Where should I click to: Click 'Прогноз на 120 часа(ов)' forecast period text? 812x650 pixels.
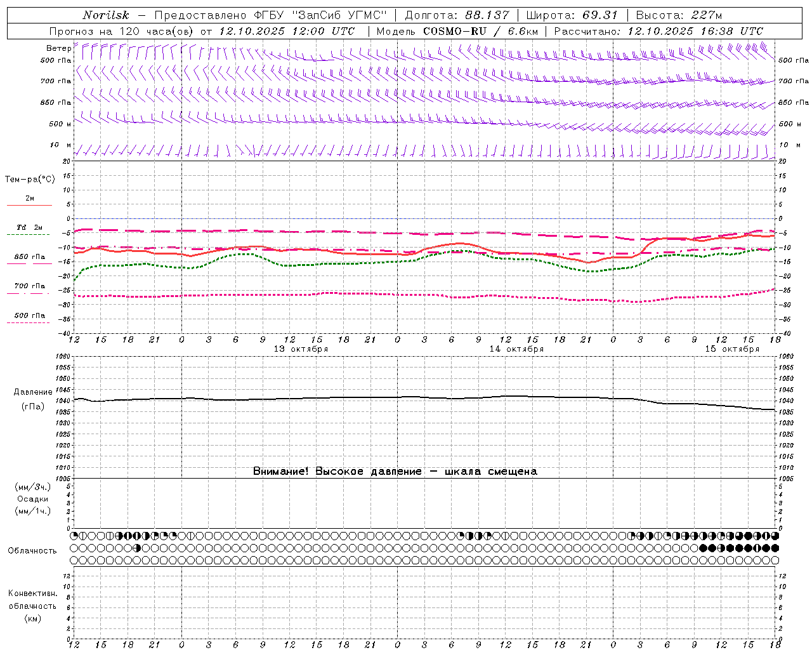pyautogui.click(x=122, y=31)
